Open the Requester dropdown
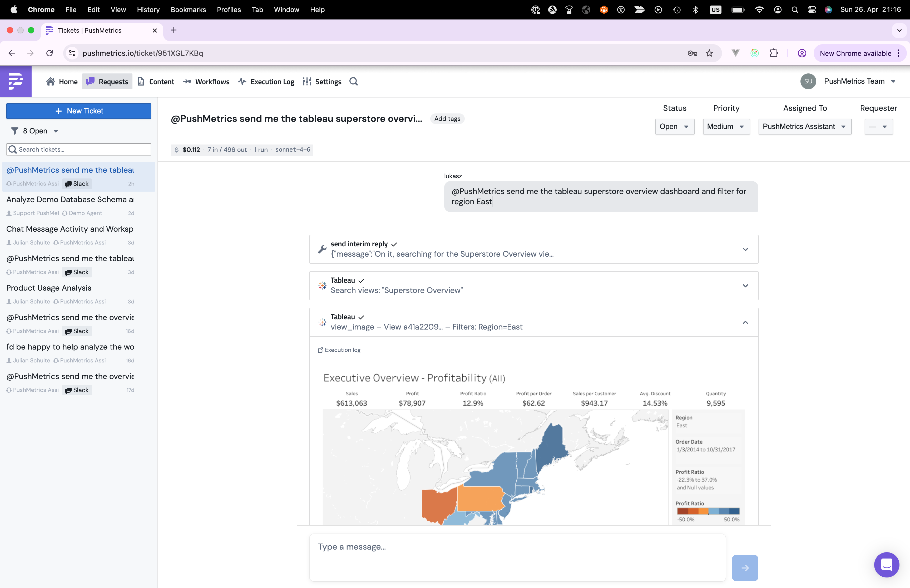The width and height of the screenshot is (910, 588). point(878,126)
